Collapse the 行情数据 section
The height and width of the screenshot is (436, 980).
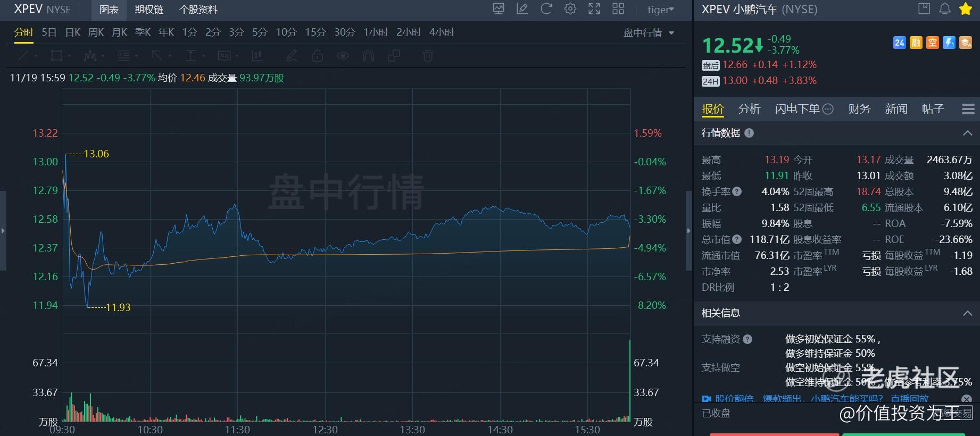point(968,133)
